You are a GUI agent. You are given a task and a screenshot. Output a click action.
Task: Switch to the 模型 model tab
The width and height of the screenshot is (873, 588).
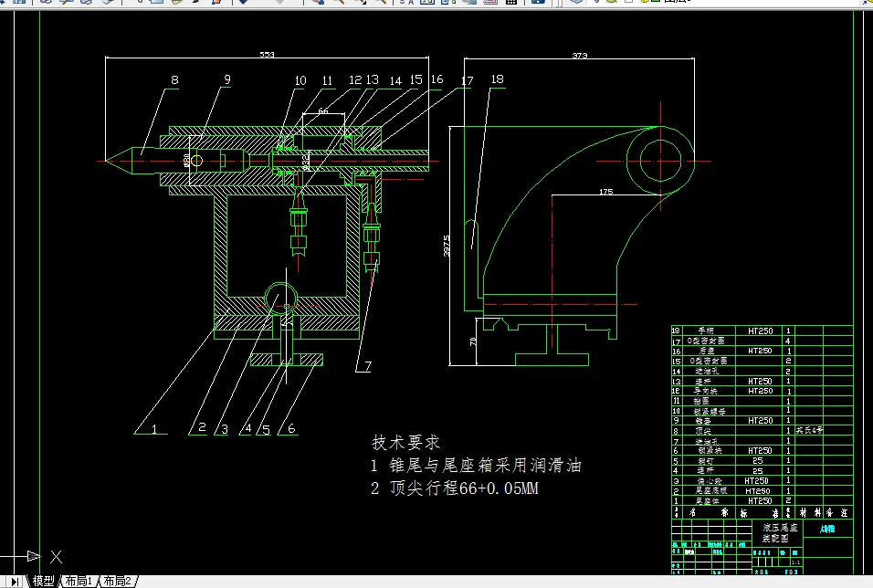click(x=43, y=582)
